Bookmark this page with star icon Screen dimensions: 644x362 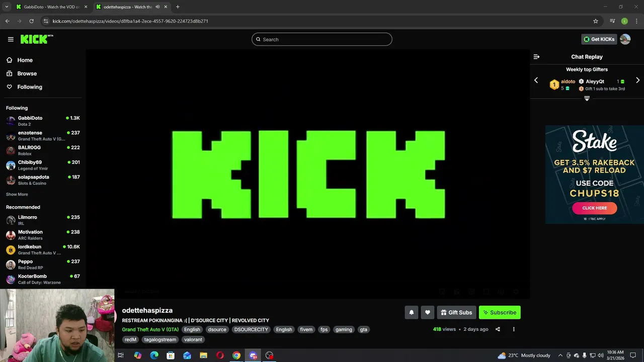pos(596,21)
